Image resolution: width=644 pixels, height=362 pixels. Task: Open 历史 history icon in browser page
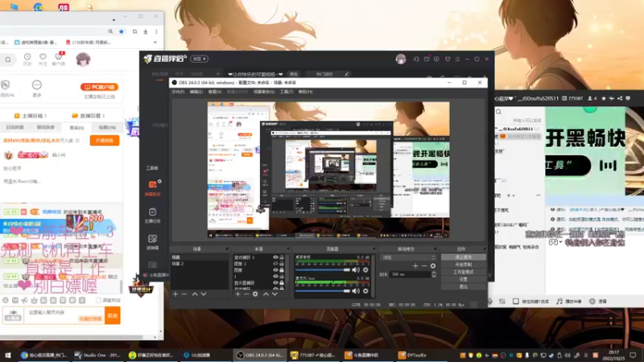(27, 59)
